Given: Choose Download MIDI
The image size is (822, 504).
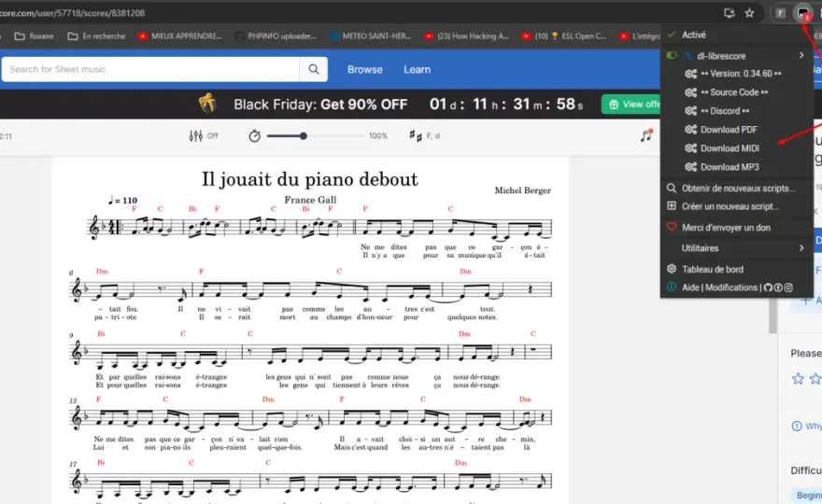Looking at the screenshot, I should coord(730,148).
